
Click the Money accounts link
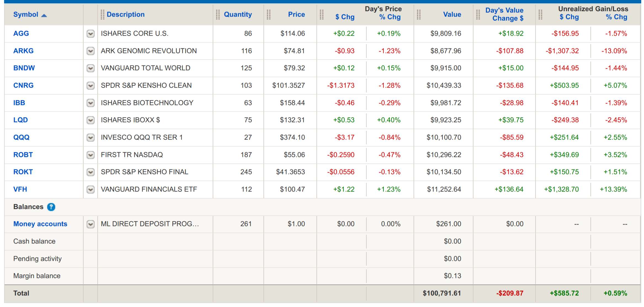[x=40, y=224]
